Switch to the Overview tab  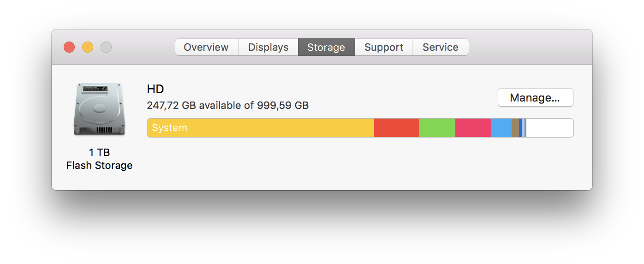206,47
